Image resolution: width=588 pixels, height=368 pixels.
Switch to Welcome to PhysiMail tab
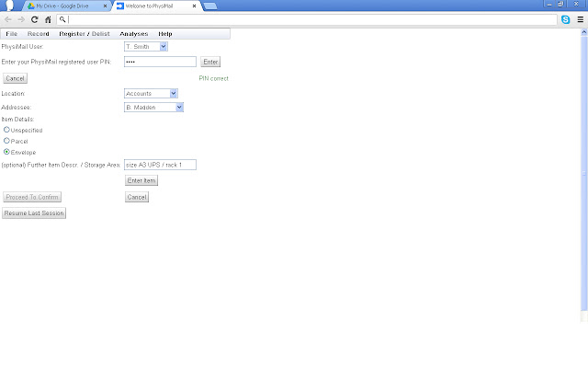(156, 6)
